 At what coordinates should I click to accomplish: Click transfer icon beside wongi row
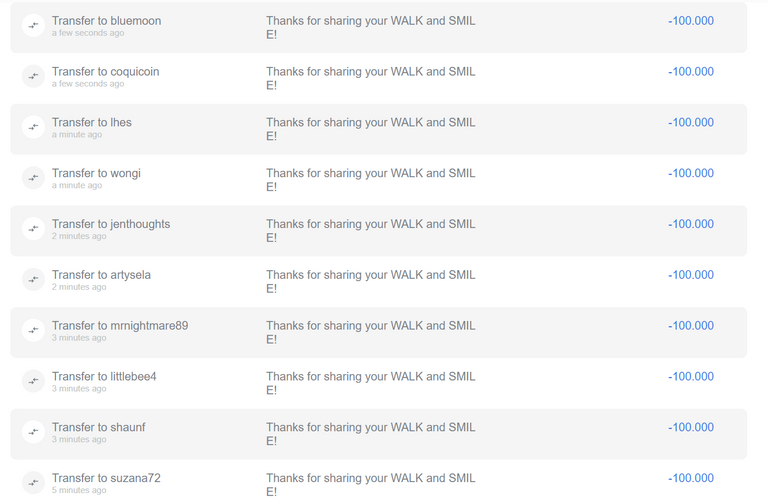[x=33, y=178]
